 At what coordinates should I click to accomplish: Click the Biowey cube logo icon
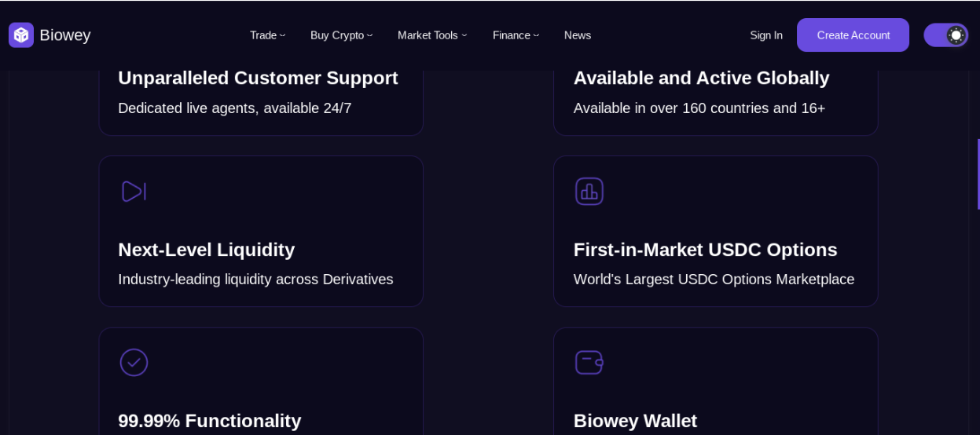[x=21, y=35]
